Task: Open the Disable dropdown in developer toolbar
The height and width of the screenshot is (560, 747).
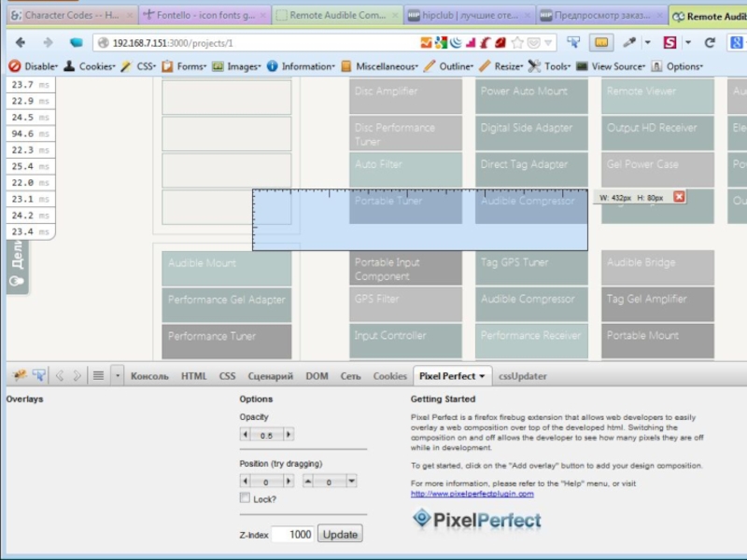Action: click(34, 66)
